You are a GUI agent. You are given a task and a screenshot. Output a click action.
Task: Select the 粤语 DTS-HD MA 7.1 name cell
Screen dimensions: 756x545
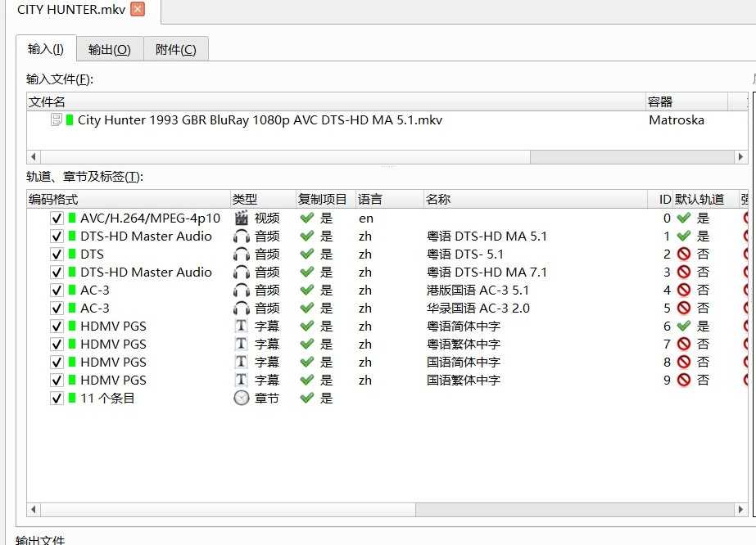[x=487, y=272]
